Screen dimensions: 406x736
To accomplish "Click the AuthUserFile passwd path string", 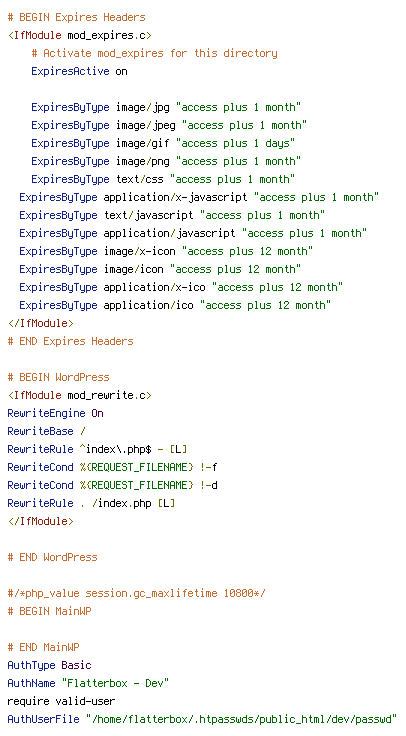I will pos(241,719).
